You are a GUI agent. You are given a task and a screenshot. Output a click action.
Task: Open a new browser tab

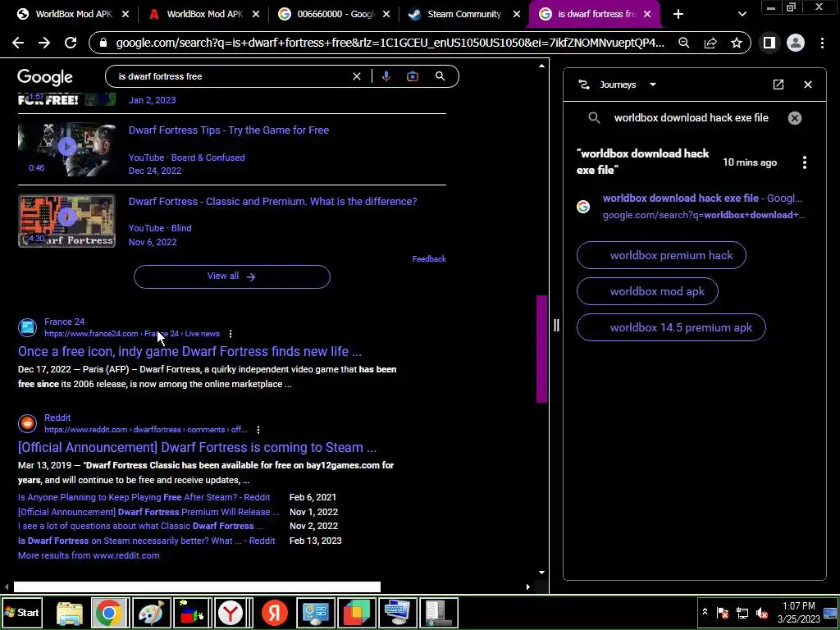[x=678, y=14]
